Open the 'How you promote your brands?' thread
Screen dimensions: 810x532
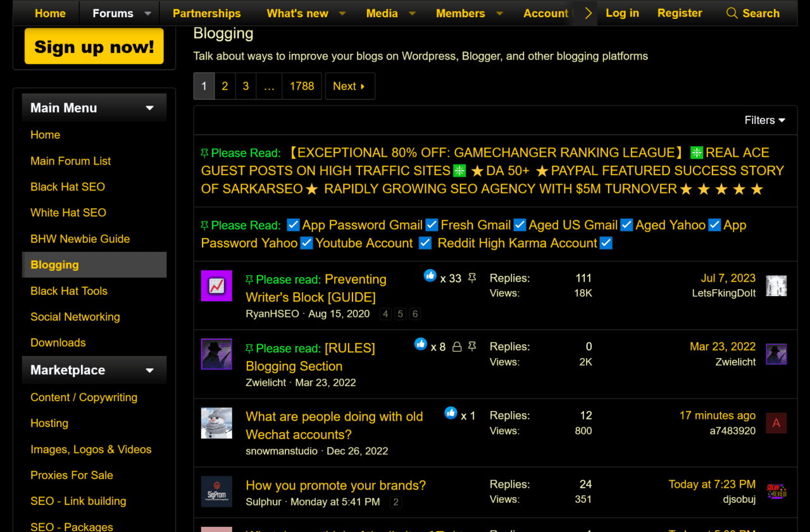pyautogui.click(x=335, y=485)
